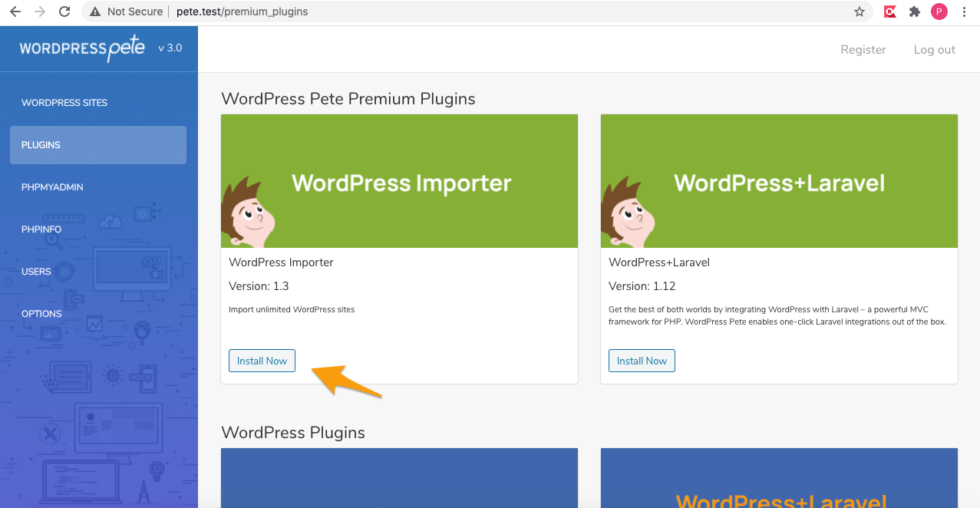Bookmark the page with star icon

[860, 12]
